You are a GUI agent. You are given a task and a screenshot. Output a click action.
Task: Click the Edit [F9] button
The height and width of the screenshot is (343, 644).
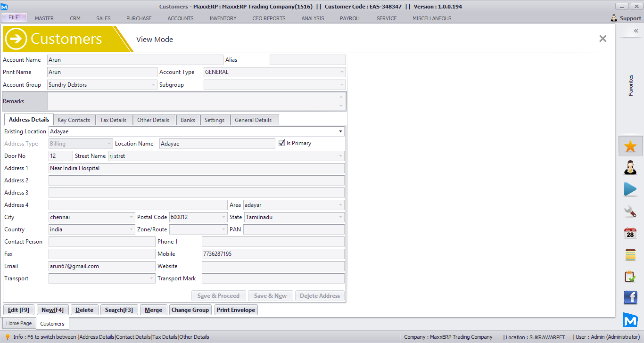point(19,310)
